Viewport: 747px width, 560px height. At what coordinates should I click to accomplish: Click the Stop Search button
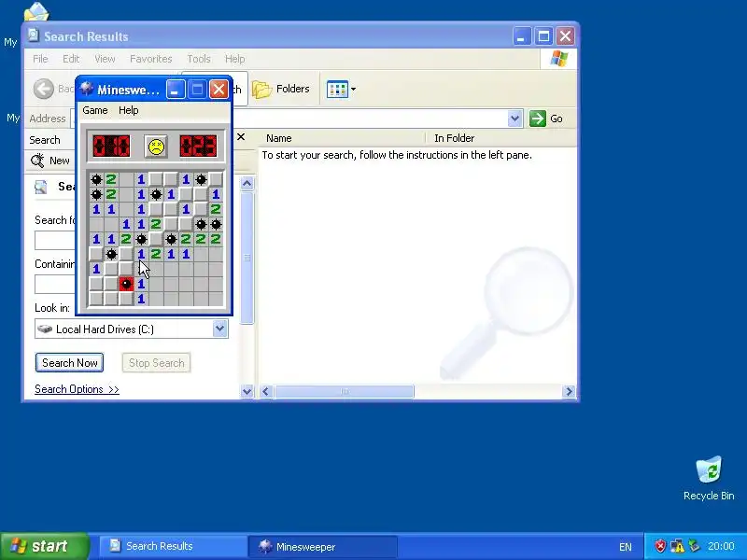[156, 363]
